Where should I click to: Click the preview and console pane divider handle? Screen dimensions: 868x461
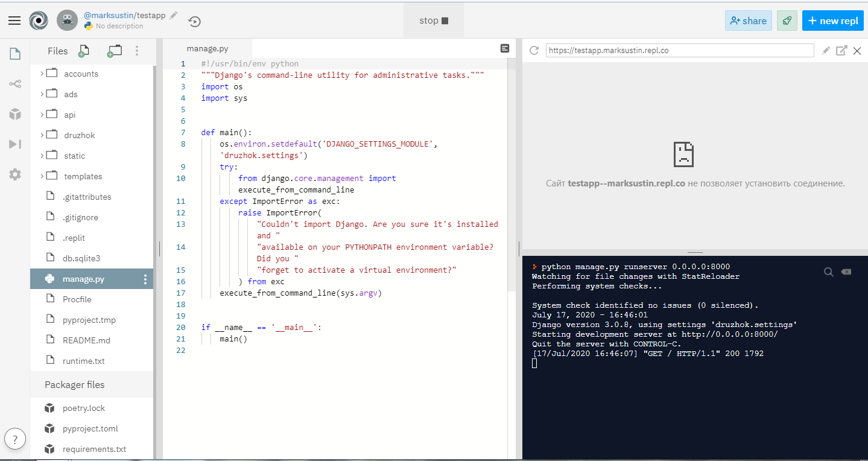pos(695,252)
